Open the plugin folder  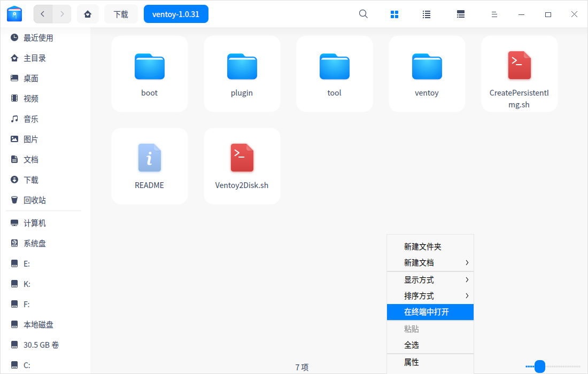coord(242,67)
